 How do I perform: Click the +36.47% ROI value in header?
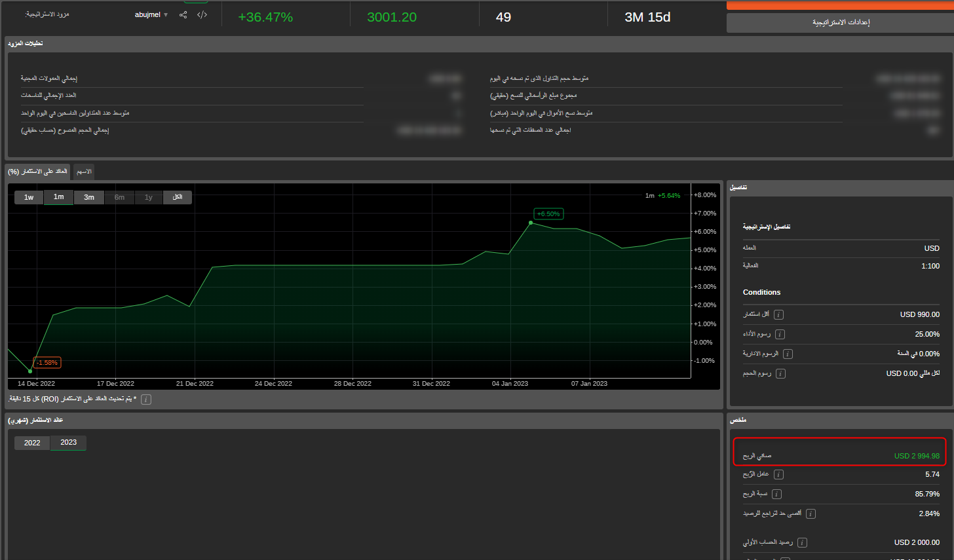coord(265,17)
